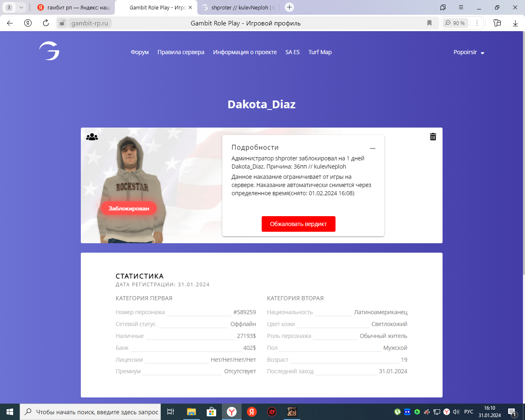Expand the Popoirsir account dropdown
This screenshot has width=525, height=420.
click(x=469, y=52)
